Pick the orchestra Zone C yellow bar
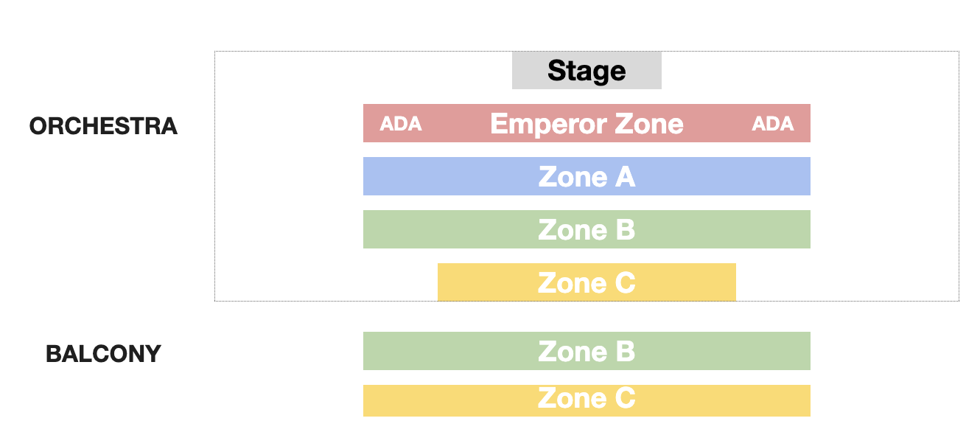The width and height of the screenshot is (980, 435). coord(587,282)
